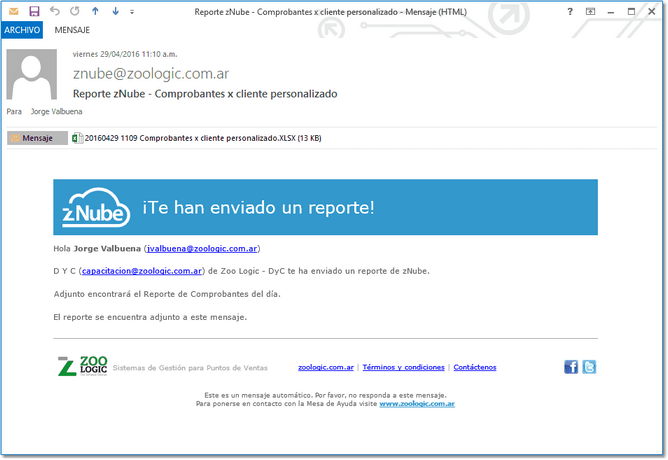Go to the next item with down arrow

tap(115, 12)
